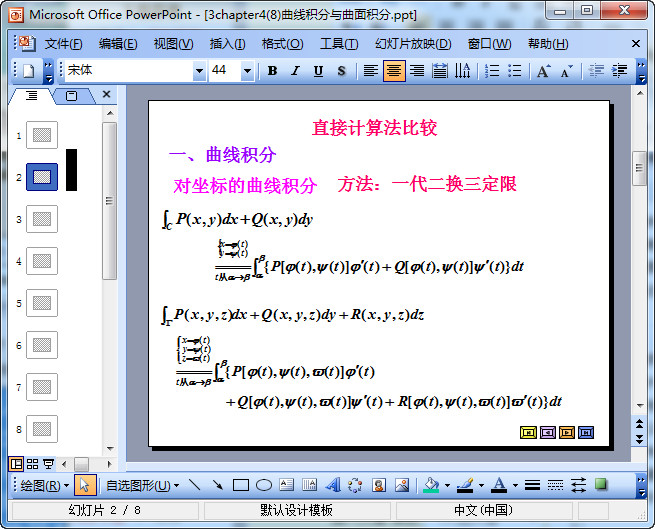Click the change text direction icon
The image size is (655, 529).
click(463, 71)
